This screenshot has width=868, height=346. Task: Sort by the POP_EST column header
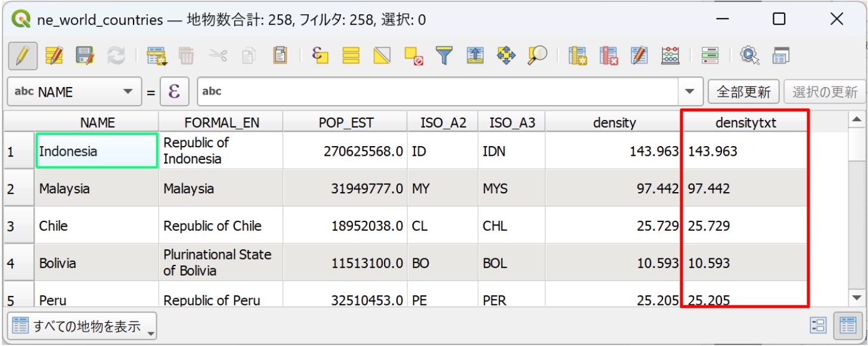(x=345, y=122)
